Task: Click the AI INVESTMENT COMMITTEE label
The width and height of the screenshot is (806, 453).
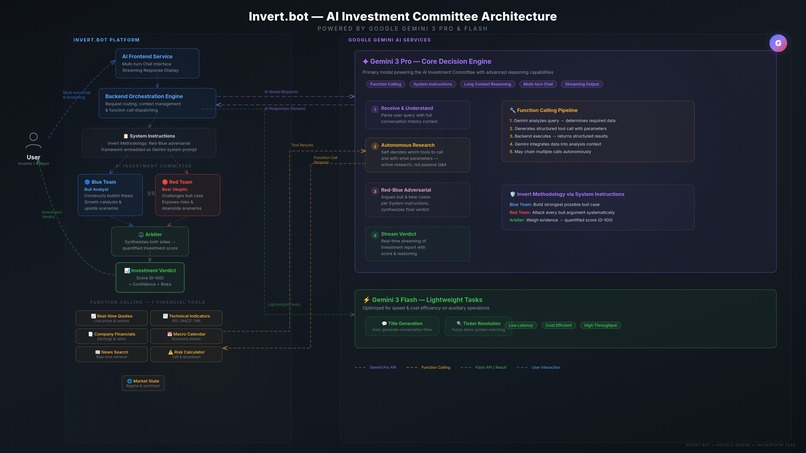Action: pos(154,166)
